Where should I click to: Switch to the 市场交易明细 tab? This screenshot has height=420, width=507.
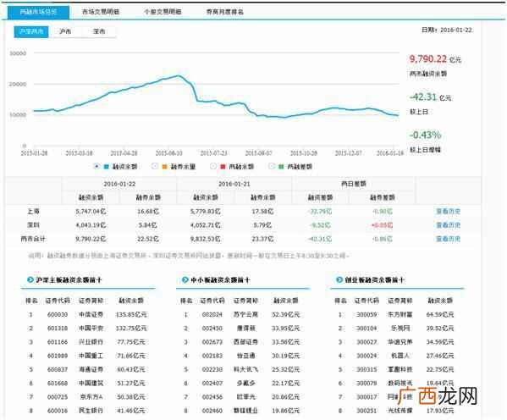(101, 12)
